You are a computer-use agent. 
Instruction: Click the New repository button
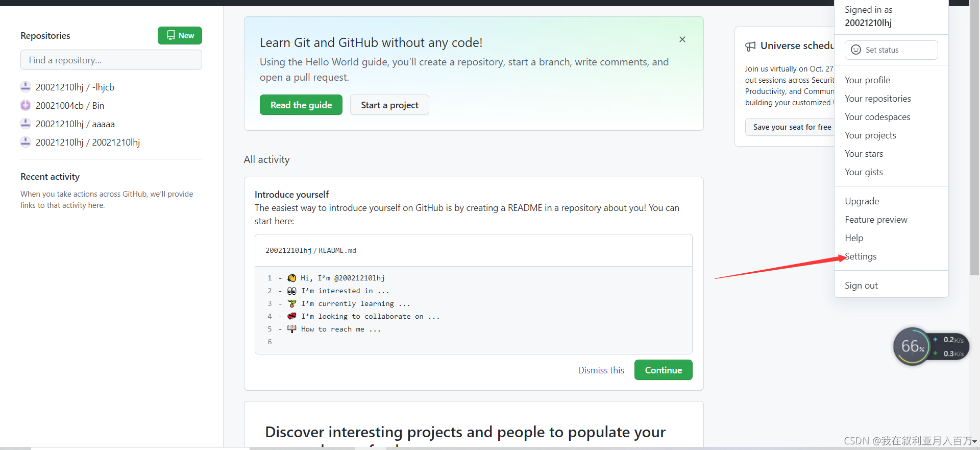180,36
